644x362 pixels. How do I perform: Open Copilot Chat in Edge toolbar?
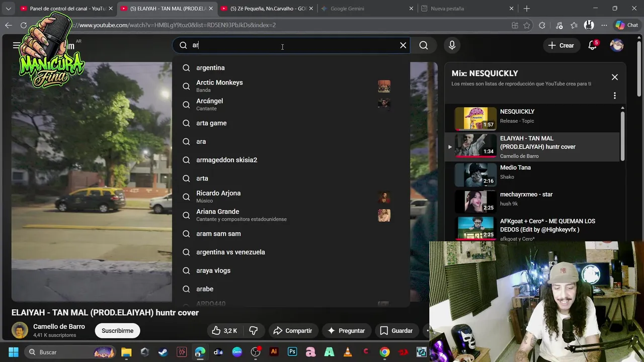click(627, 25)
